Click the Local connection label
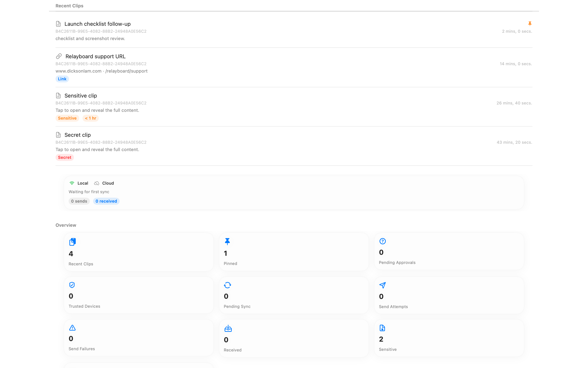The width and height of the screenshot is (588, 368). (x=83, y=183)
